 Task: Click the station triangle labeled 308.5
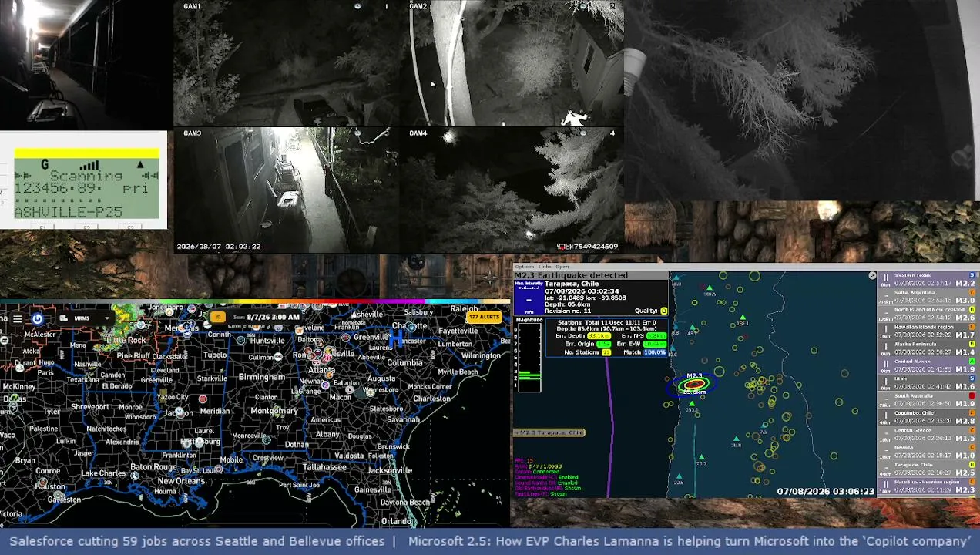pos(710,288)
